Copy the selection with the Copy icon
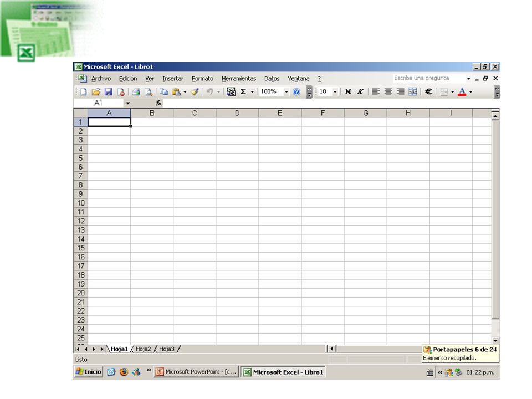This screenshot has width=532, height=399. pyautogui.click(x=164, y=91)
